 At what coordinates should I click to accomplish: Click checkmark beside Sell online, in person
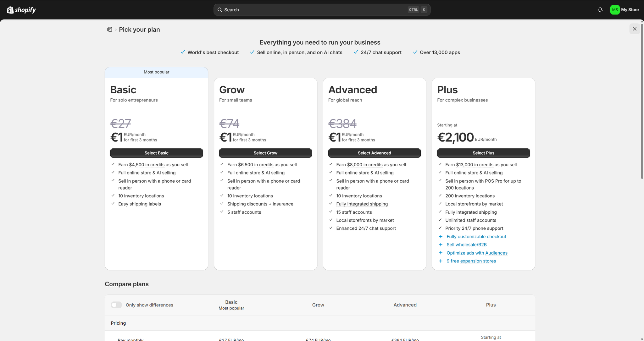coord(252,52)
